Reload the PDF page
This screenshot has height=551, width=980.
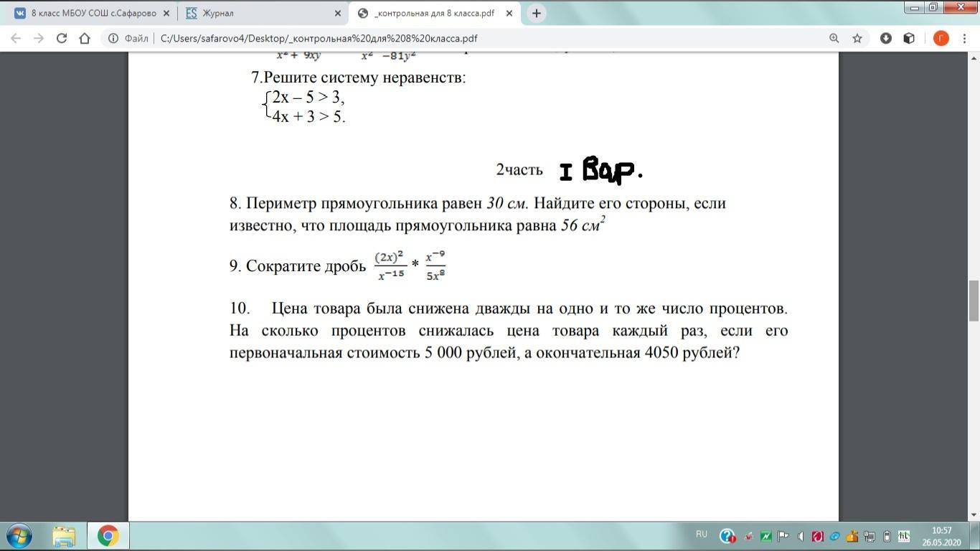pos(62,39)
